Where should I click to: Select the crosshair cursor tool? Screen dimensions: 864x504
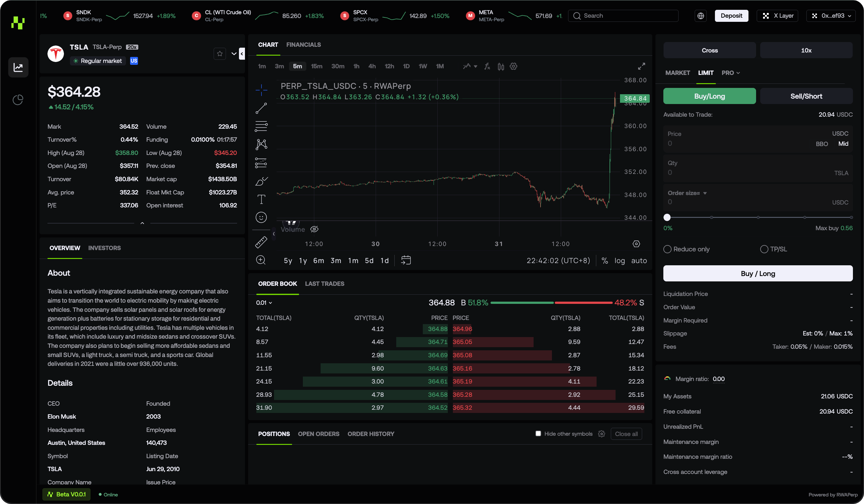tap(261, 90)
